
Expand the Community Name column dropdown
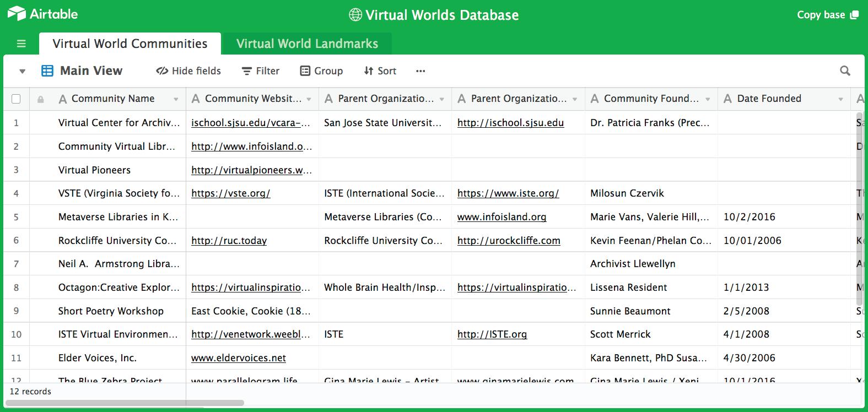coord(176,99)
